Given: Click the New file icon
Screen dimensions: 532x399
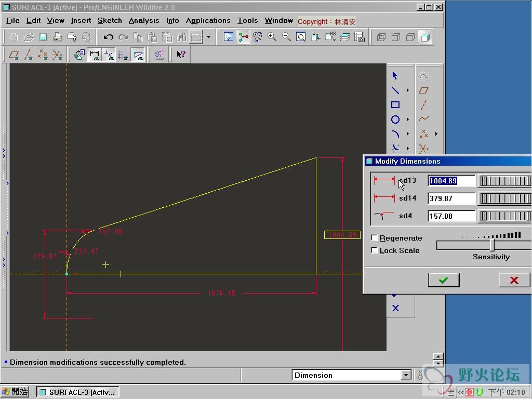Looking at the screenshot, I should [x=14, y=37].
